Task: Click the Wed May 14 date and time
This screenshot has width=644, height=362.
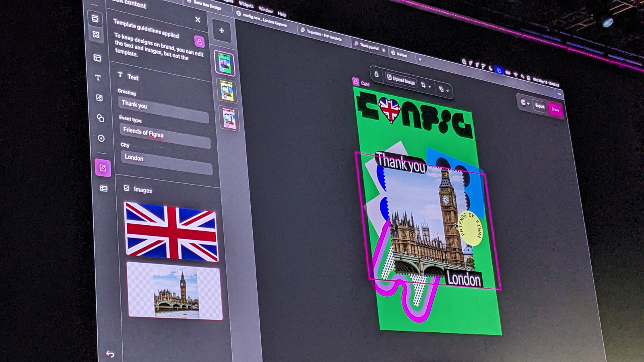Action: click(546, 82)
